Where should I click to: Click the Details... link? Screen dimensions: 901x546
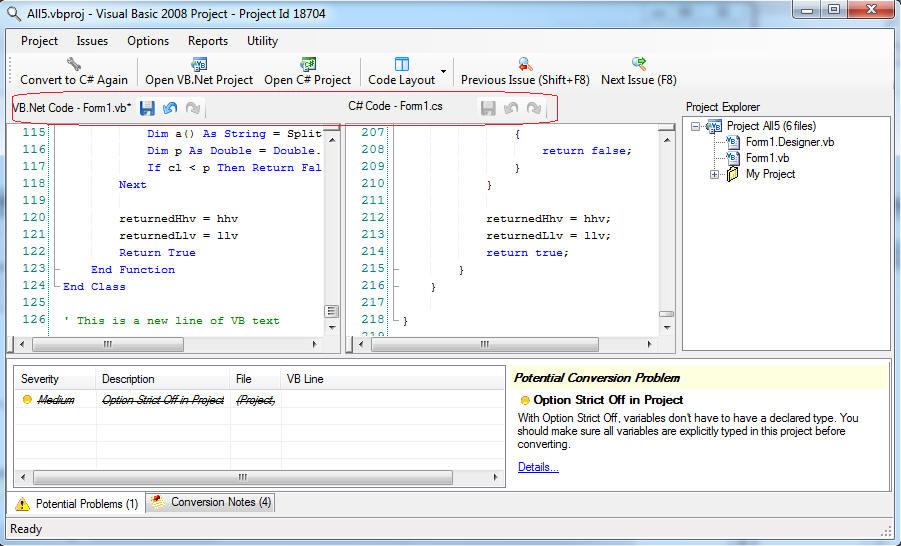point(538,467)
